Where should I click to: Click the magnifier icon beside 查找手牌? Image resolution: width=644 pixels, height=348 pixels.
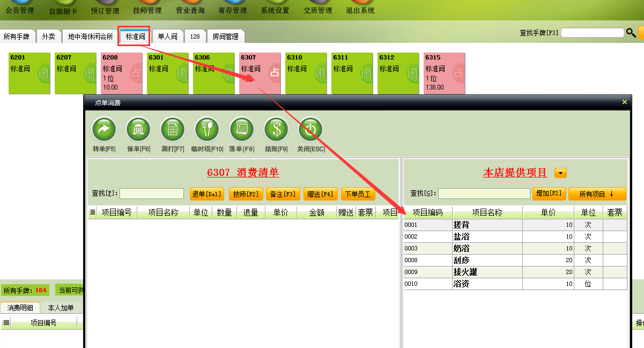click(631, 33)
